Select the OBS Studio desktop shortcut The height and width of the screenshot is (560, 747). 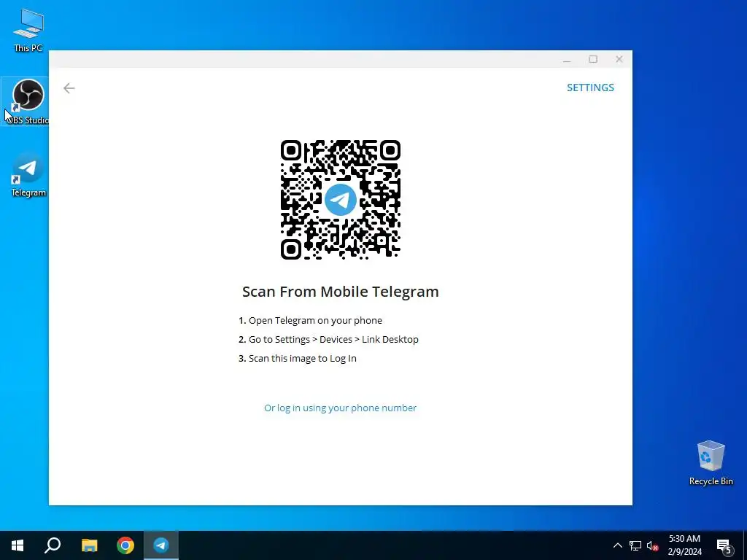[x=28, y=102]
